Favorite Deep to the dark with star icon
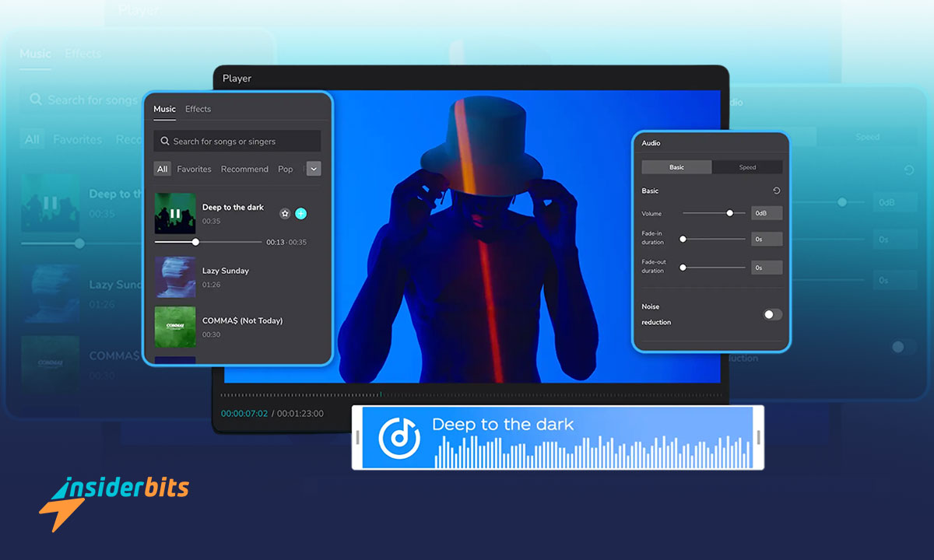This screenshot has height=560, width=934. click(x=285, y=213)
